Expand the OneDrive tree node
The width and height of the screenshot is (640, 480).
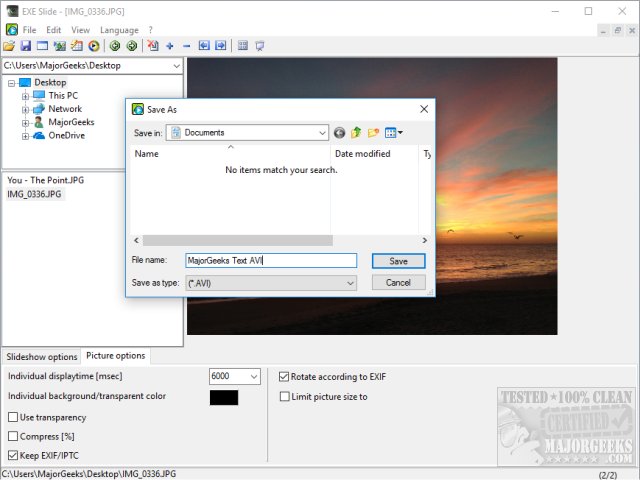(x=25, y=136)
